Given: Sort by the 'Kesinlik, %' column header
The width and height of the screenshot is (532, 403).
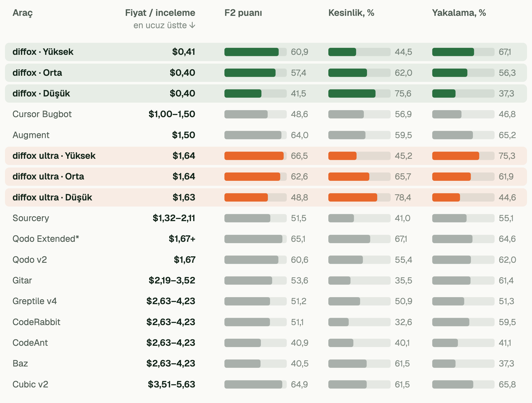Looking at the screenshot, I should click(x=351, y=13).
